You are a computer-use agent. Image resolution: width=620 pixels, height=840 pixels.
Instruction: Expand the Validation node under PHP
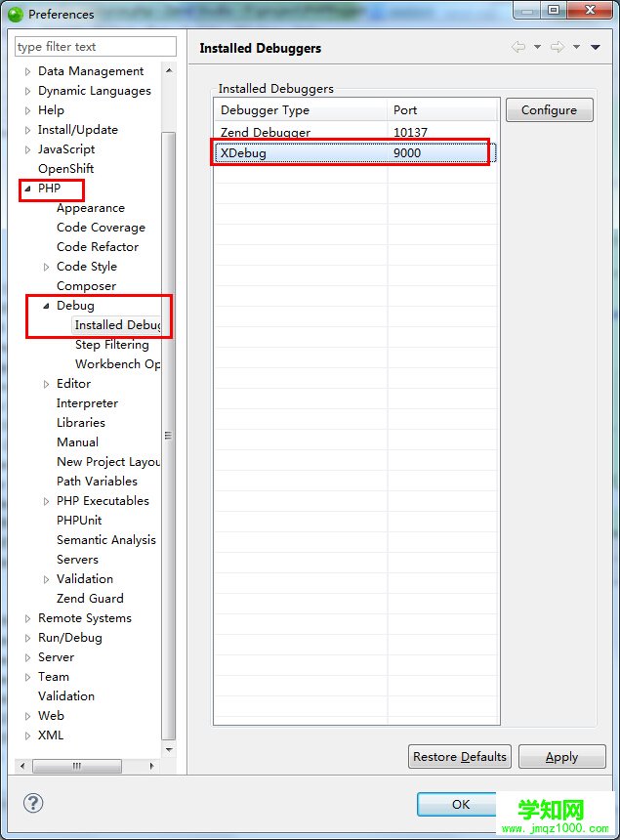coord(46,579)
